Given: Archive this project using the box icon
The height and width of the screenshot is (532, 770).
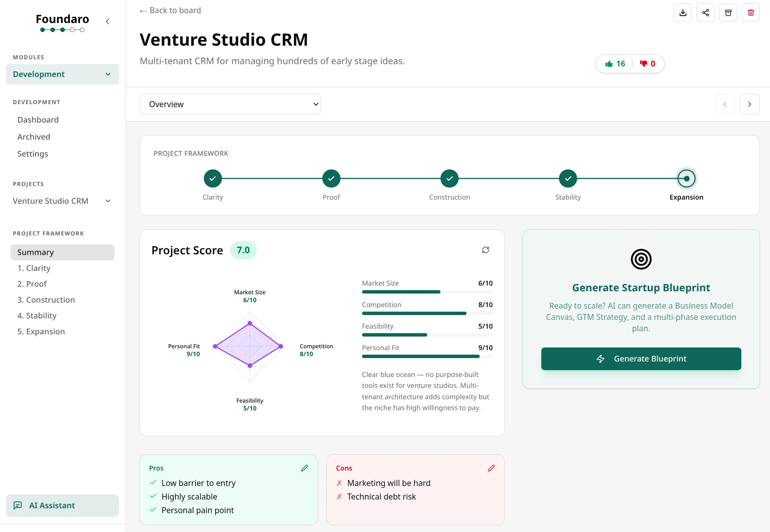Looking at the screenshot, I should (728, 12).
